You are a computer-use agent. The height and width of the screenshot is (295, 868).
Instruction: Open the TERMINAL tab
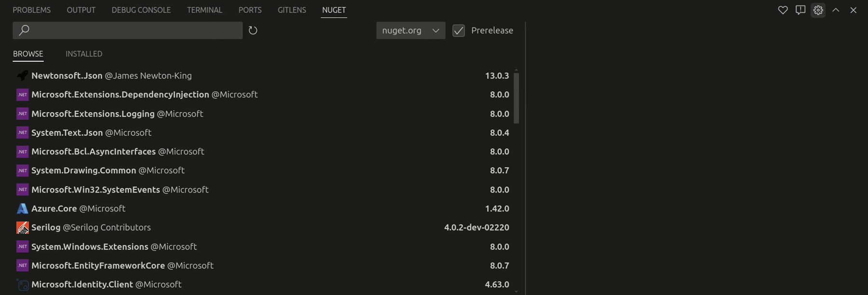pyautogui.click(x=204, y=10)
